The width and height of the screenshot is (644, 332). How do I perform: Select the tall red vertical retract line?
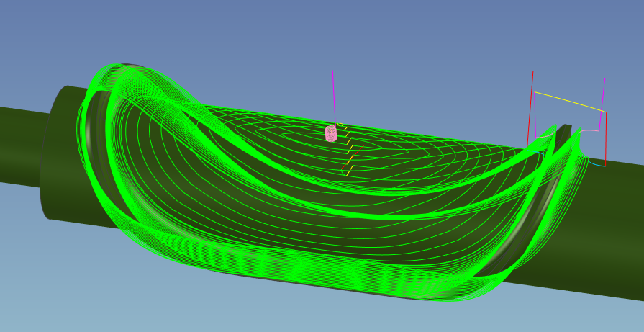532,108
